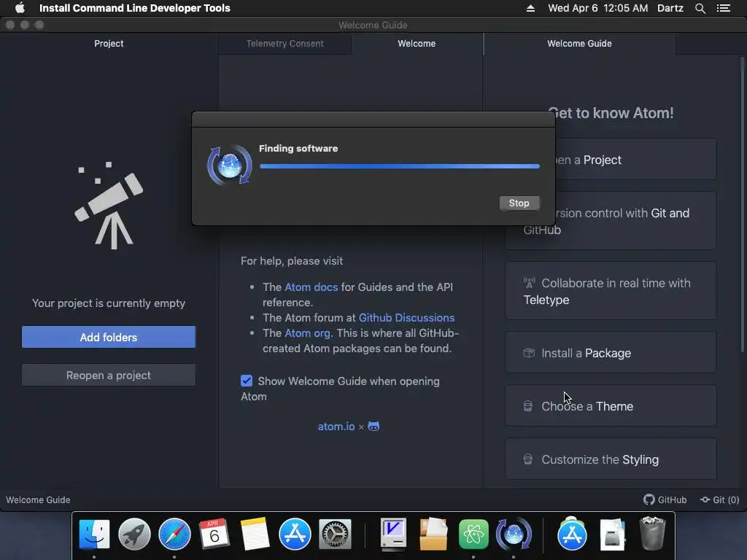Click the Software Update globe icon in dialog

coord(230,166)
